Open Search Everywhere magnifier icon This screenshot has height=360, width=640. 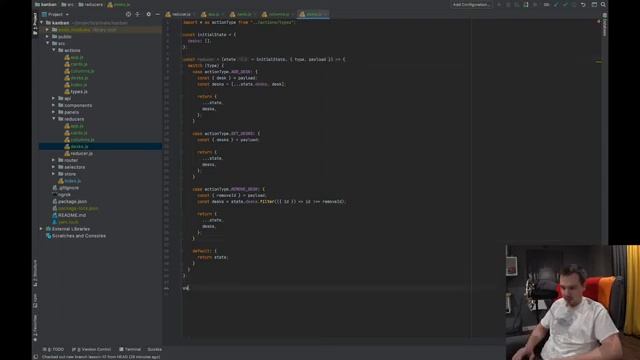[x=603, y=4]
